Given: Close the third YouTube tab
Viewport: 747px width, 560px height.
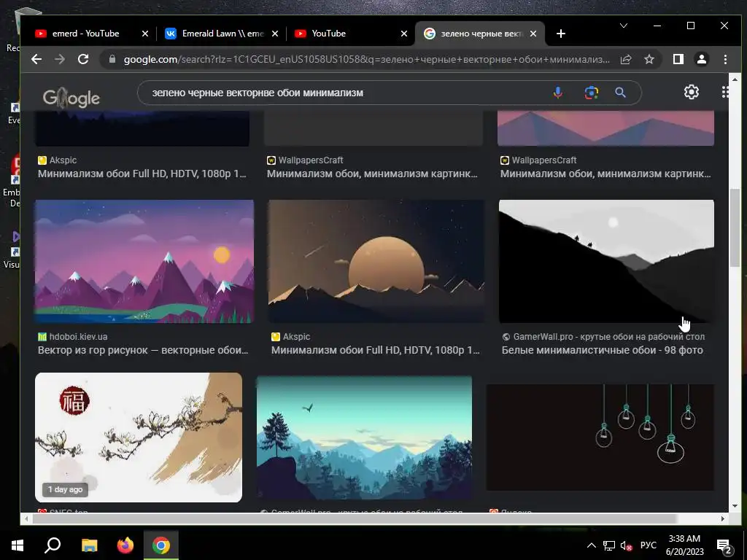Looking at the screenshot, I should click(404, 34).
